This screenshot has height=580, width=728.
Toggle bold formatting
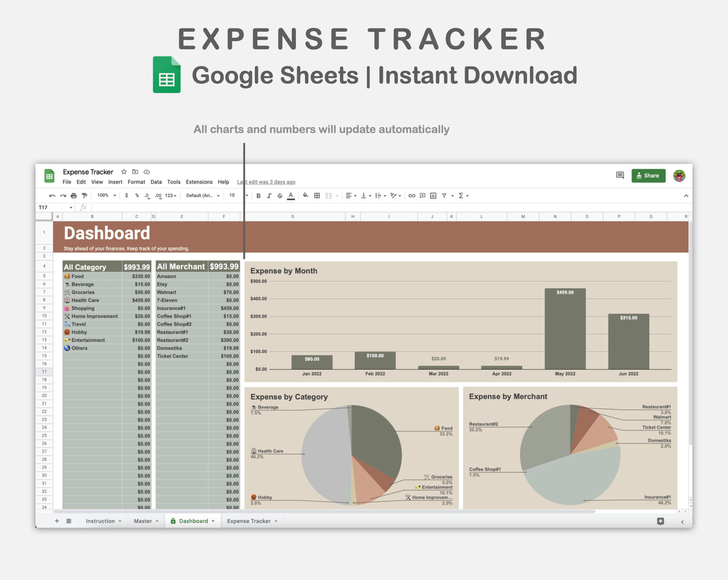tap(258, 196)
